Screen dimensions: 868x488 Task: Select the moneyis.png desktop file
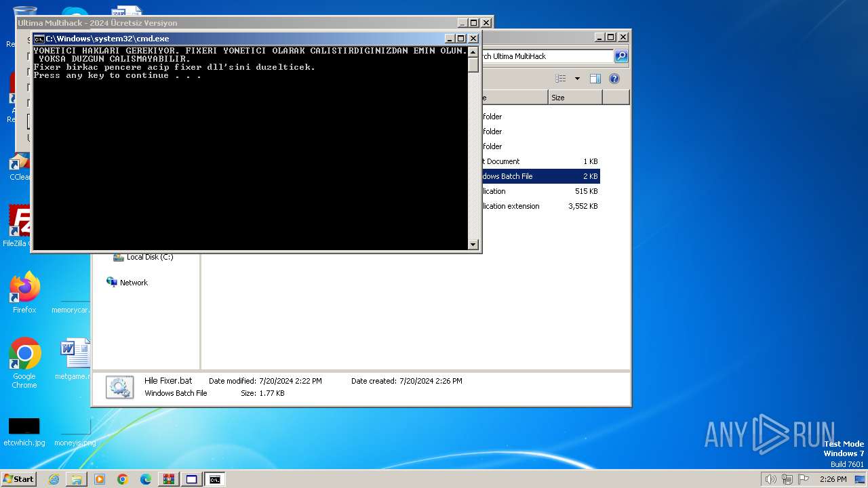75,432
